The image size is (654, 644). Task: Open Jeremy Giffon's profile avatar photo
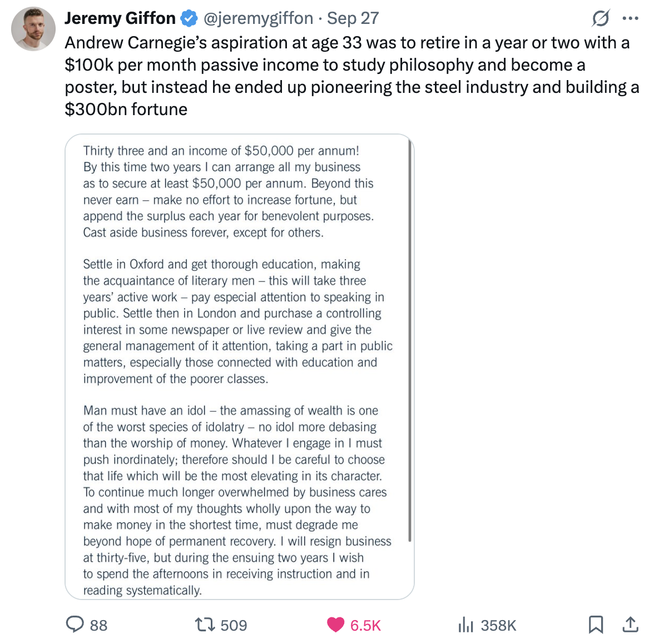click(x=33, y=29)
